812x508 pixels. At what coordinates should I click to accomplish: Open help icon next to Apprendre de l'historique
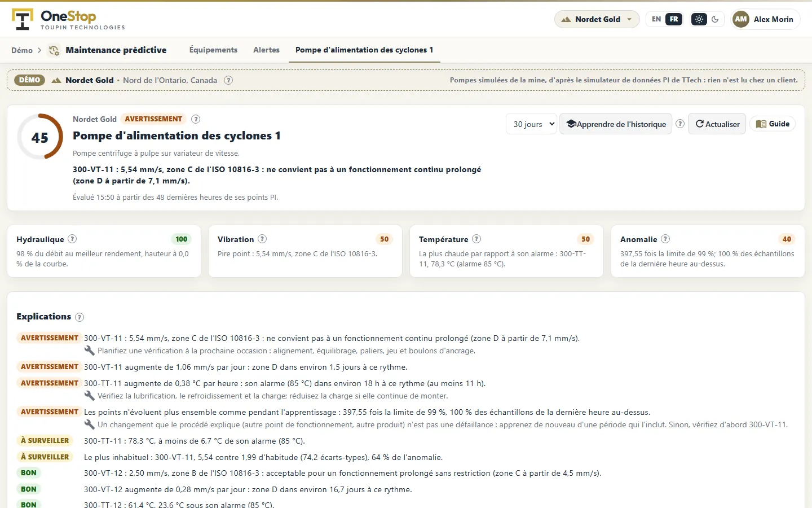[680, 124]
